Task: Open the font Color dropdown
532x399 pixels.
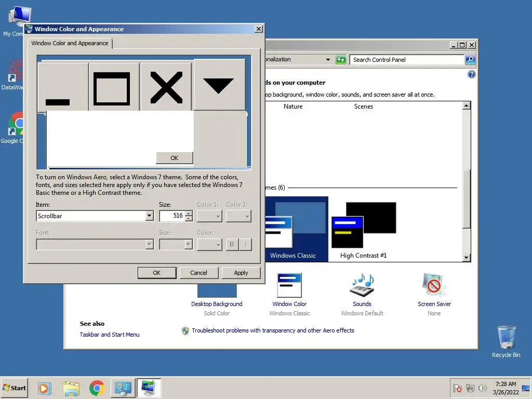Action: click(209, 244)
